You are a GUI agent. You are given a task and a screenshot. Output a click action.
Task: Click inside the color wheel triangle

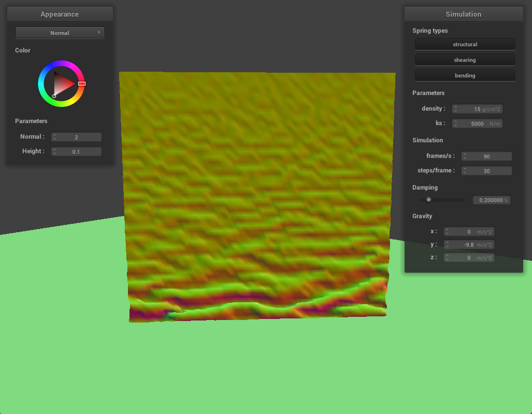tap(62, 83)
